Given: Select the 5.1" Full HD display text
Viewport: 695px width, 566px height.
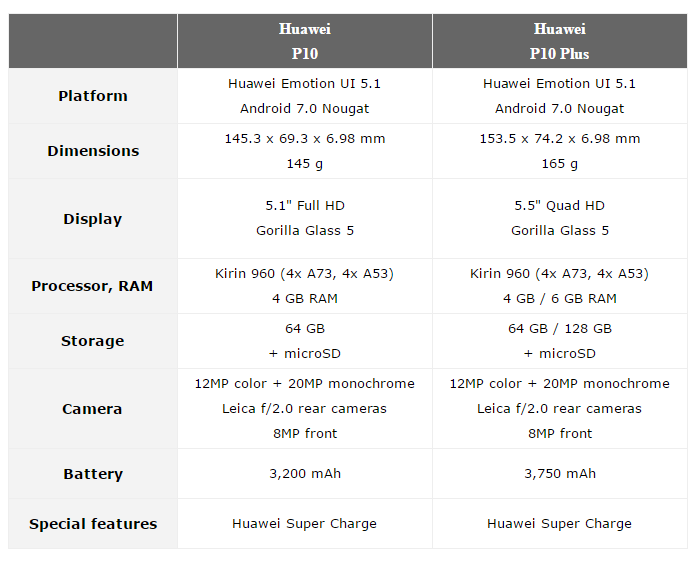Looking at the screenshot, I should tap(305, 206).
